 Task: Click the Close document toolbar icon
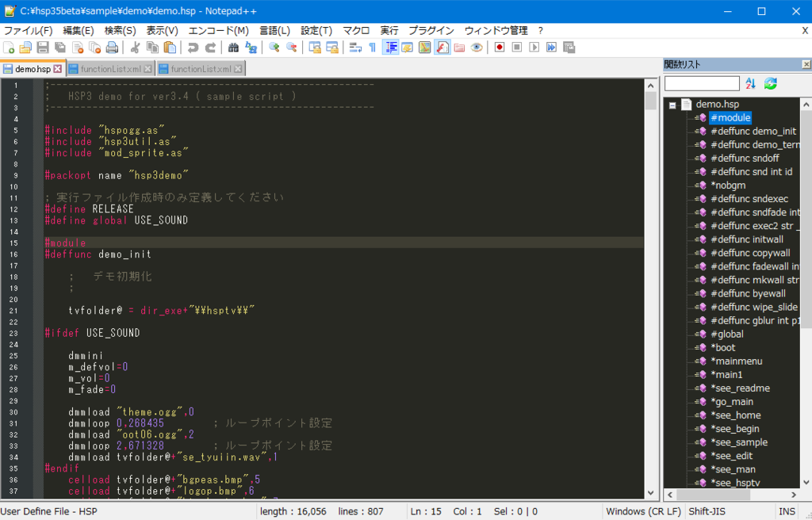tap(78, 48)
